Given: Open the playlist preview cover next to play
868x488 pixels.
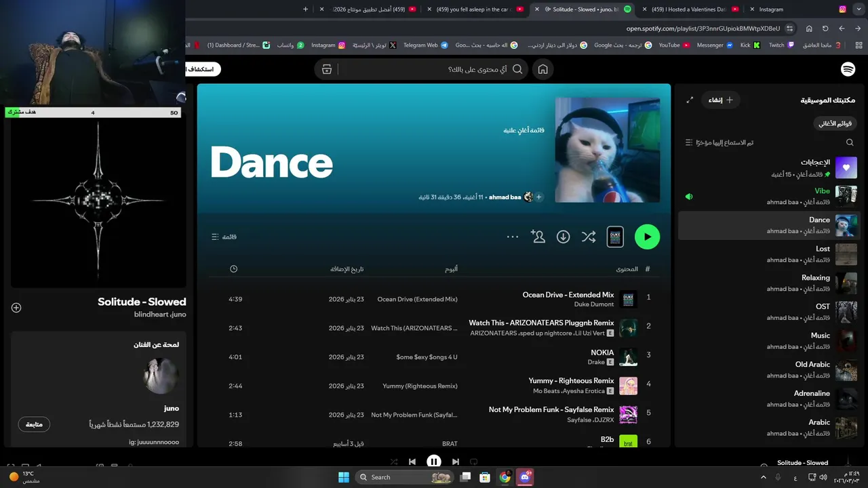Looking at the screenshot, I should coord(615,237).
